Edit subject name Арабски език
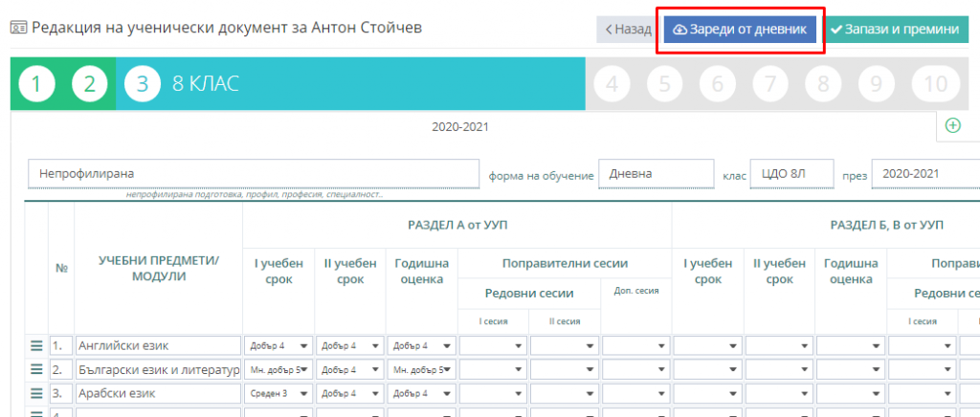This screenshot has height=417, width=980. pos(158,393)
